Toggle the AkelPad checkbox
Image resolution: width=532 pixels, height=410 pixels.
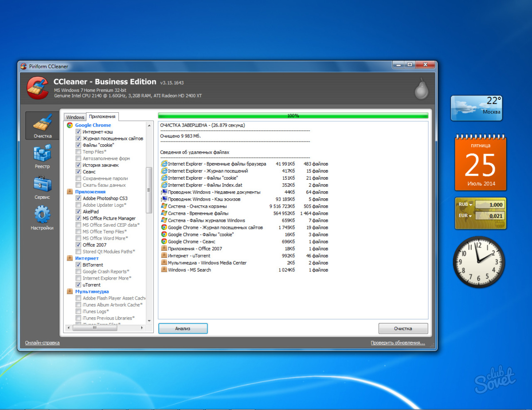pyautogui.click(x=78, y=212)
